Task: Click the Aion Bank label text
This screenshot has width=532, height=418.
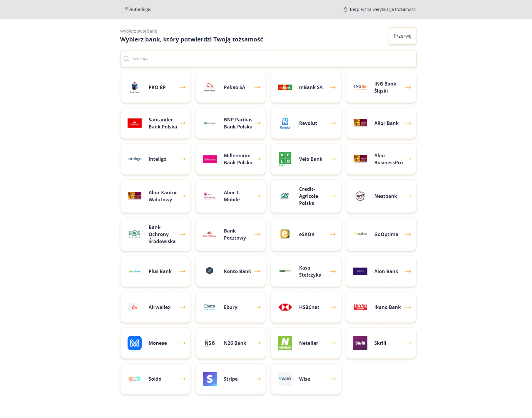Action: click(386, 271)
